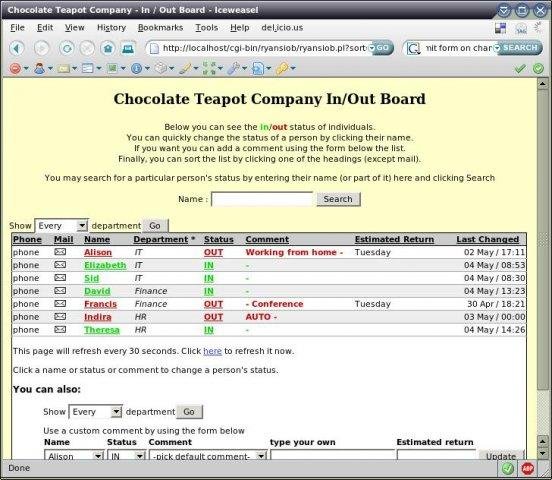Click the TAG icon next to del.icio.us icon
Viewport: 552px width, 480px height.
point(521,28)
